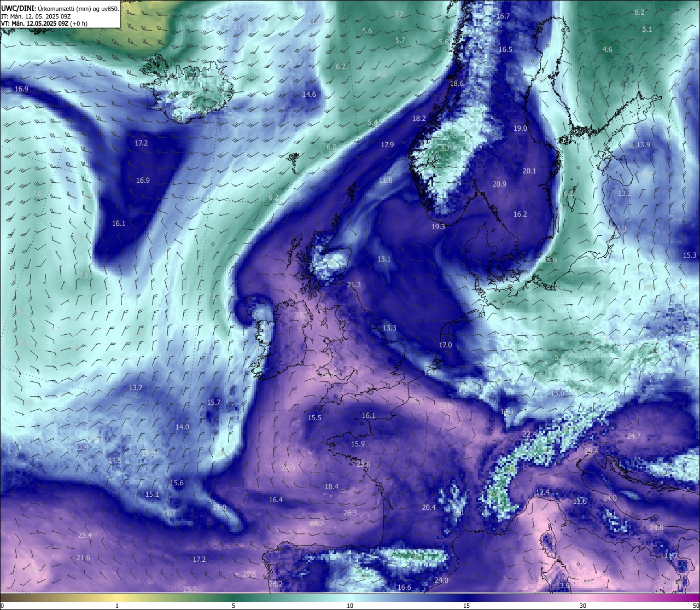Screen dimensions: 700x610
Task: Click the map value 24.7
Action: pos(633,436)
